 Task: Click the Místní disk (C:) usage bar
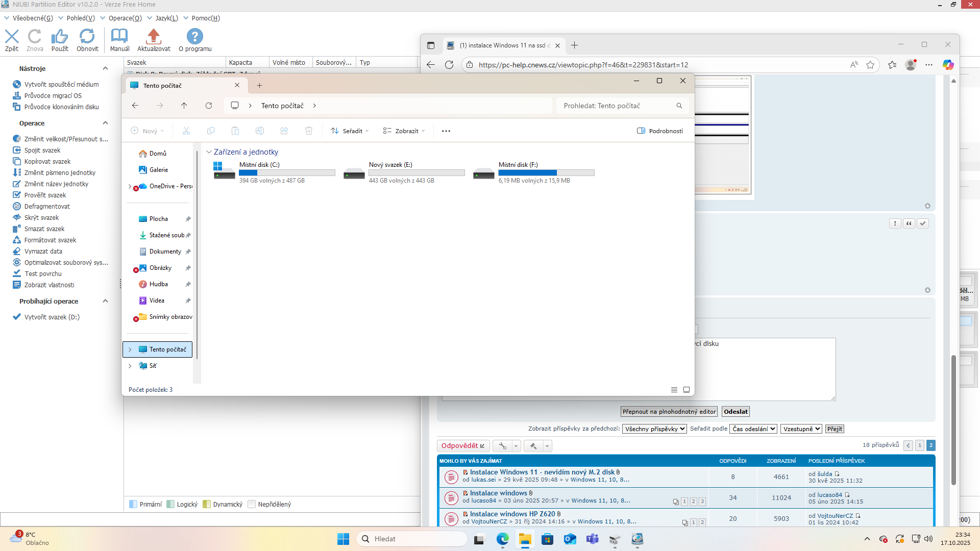[287, 173]
